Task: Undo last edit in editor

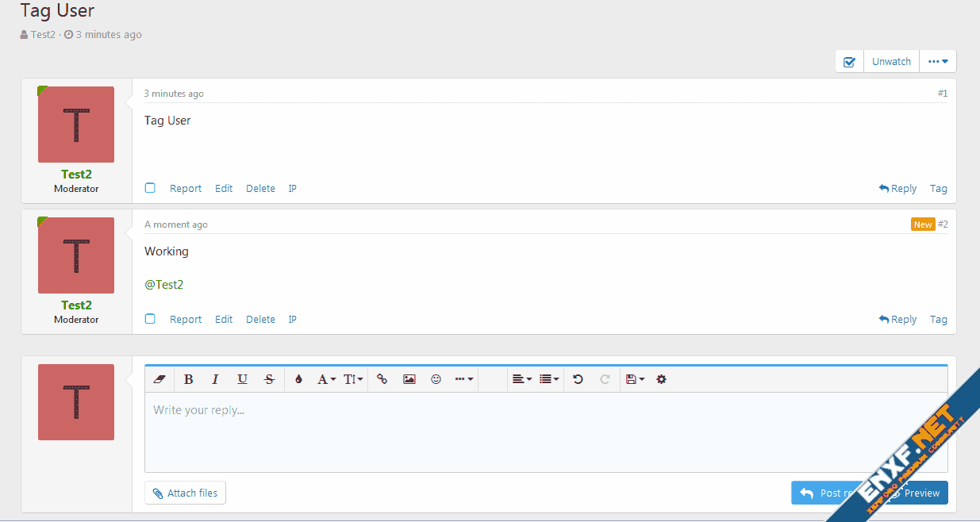Action: tap(578, 379)
